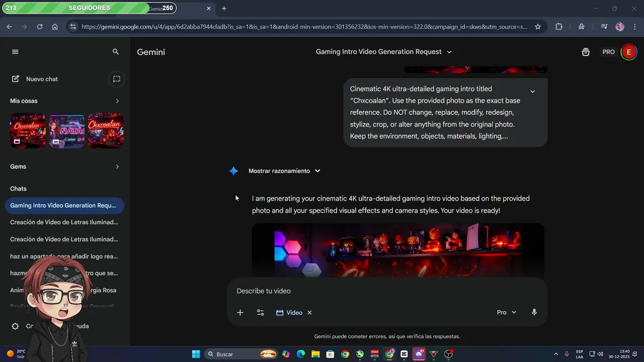Bookmark this page with the star
The image size is (644, 362).
[538, 27]
